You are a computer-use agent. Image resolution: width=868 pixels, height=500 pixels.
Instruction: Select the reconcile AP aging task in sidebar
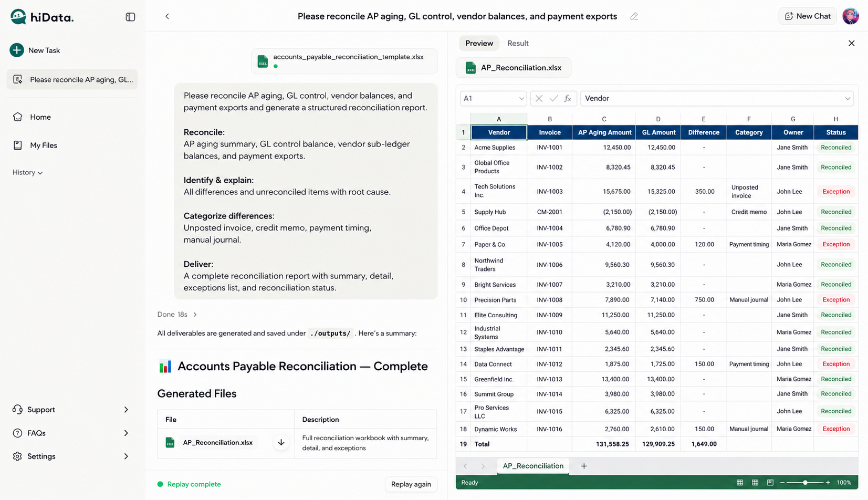pos(72,79)
